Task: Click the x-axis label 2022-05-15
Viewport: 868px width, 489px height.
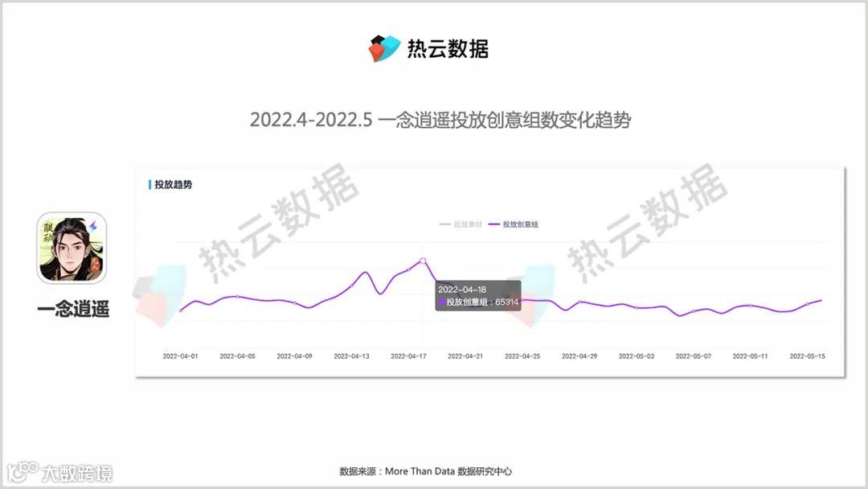Action: point(808,356)
